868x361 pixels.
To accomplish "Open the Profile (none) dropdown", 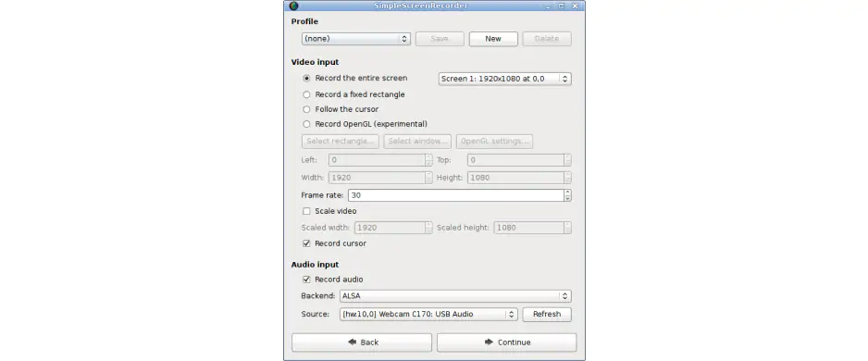I will [356, 39].
